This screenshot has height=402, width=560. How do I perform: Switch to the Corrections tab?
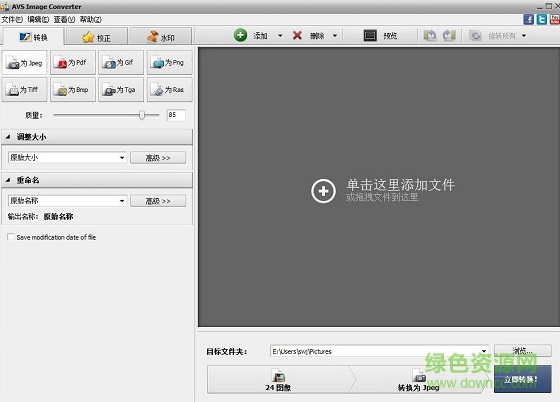point(96,37)
